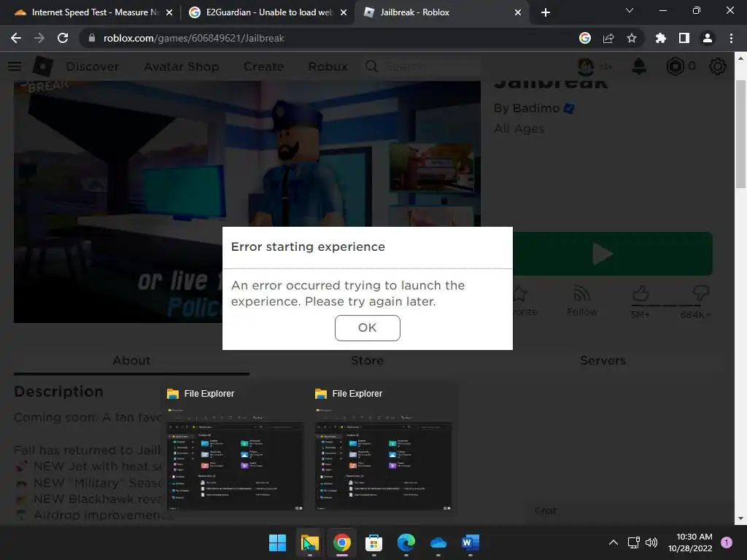Open the Robux balance icon
This screenshot has height=560, width=747.
(x=675, y=66)
